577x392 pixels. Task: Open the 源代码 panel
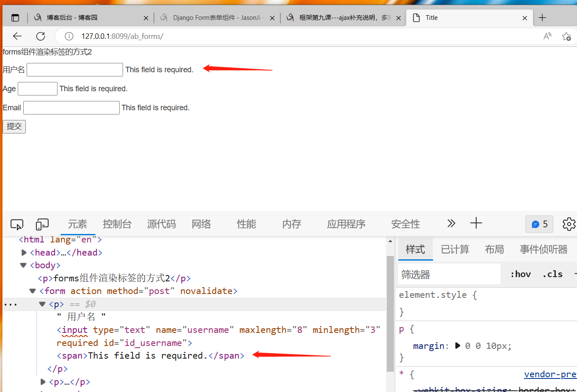point(161,224)
